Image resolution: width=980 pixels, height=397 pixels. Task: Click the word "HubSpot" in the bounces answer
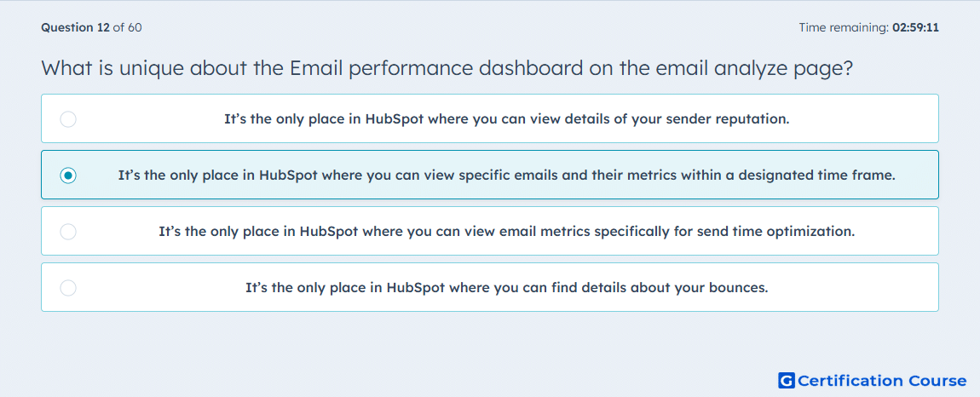point(416,288)
